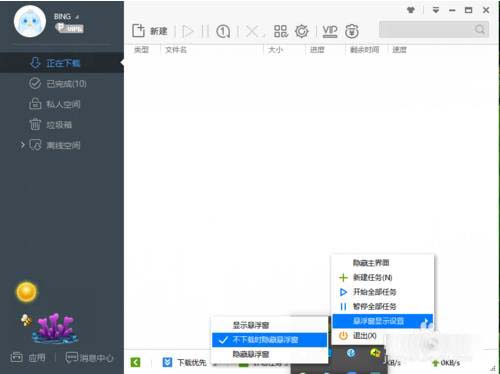The width and height of the screenshot is (500, 374).
Task: Click the upload speed 0KB/s indicator
Action: (x=446, y=363)
